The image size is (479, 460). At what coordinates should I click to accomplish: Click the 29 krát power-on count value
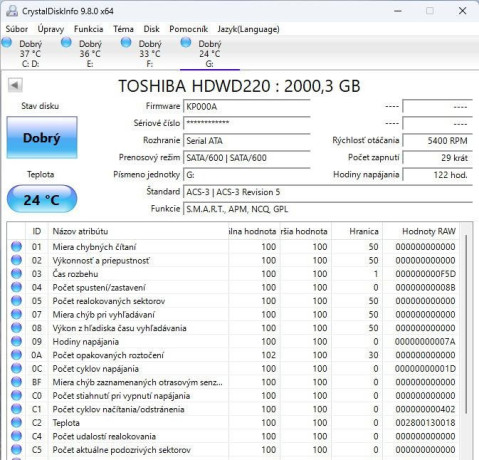coord(437,158)
